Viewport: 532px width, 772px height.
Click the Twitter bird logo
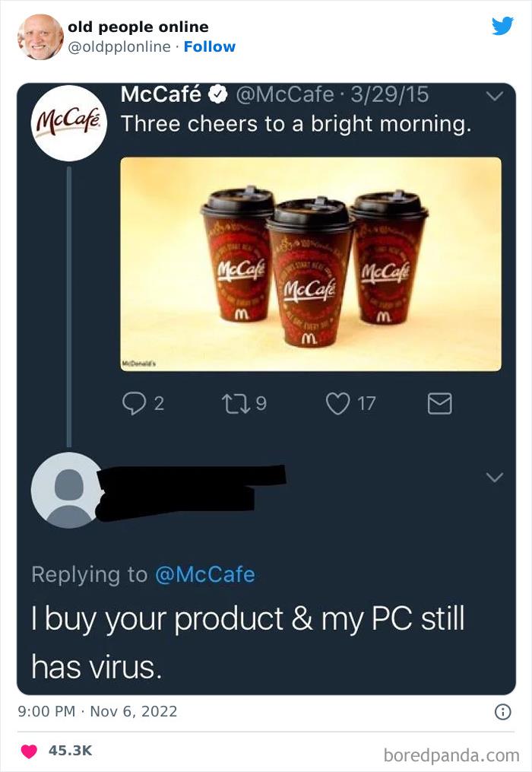pos(502,26)
